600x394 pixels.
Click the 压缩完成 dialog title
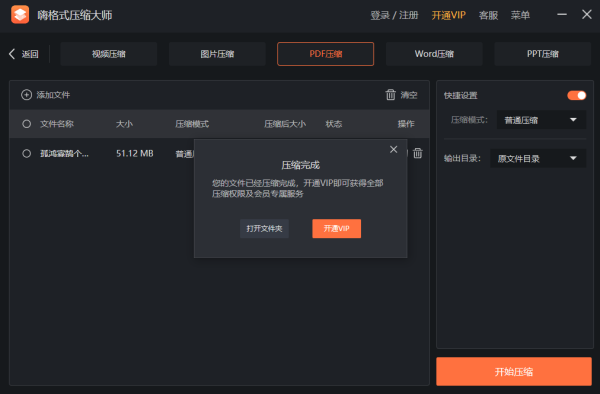300,165
